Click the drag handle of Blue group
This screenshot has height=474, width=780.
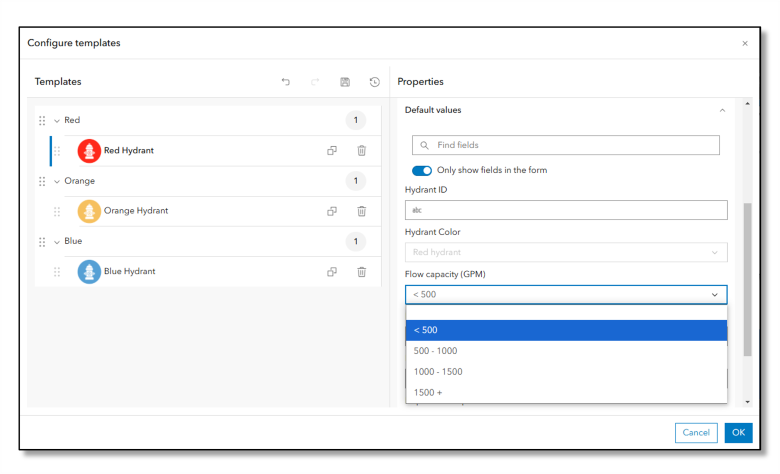pos(42,242)
